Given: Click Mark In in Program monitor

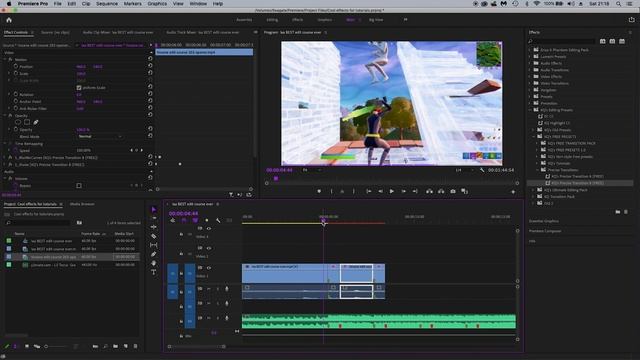Looking at the screenshot, I should tap(331, 191).
